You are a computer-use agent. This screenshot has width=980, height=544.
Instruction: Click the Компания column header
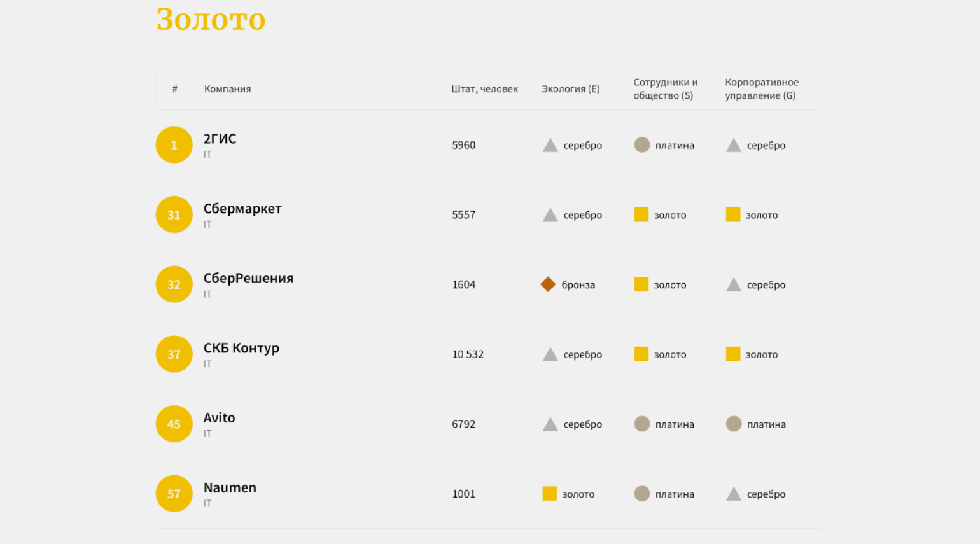[x=227, y=88]
